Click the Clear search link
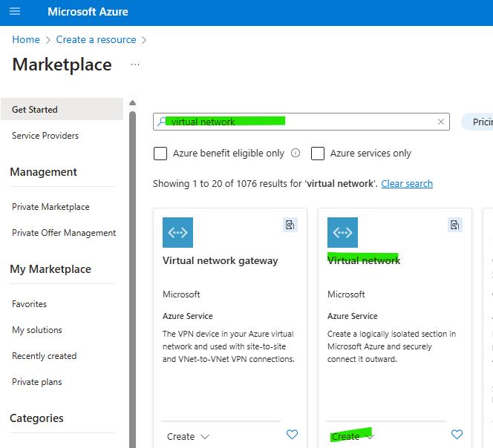This screenshot has width=493, height=448. 407,183
